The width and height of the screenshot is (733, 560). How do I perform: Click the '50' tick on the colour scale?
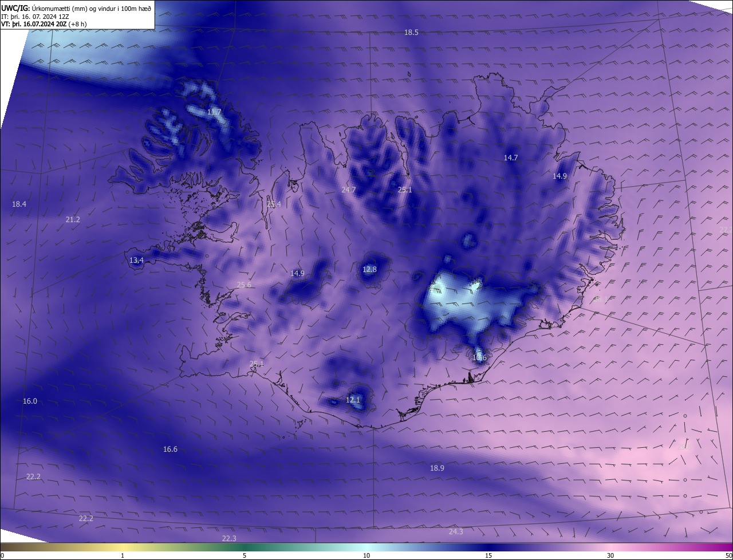(728, 555)
